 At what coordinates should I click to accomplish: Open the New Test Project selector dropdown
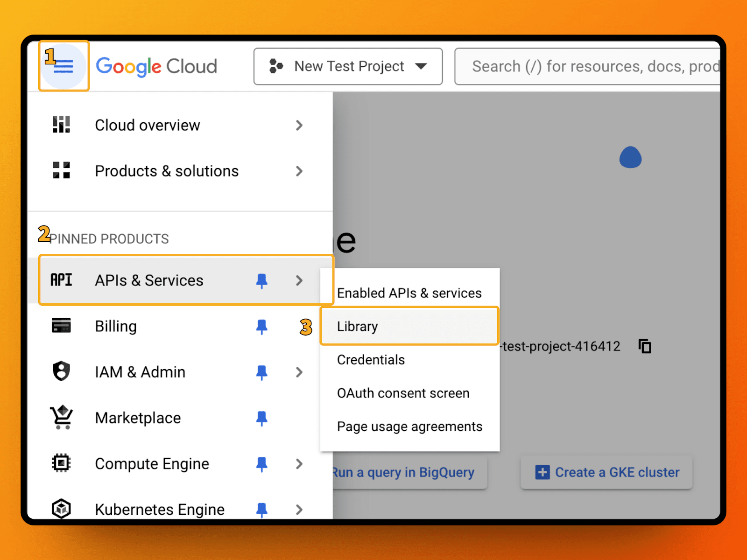pyautogui.click(x=348, y=66)
